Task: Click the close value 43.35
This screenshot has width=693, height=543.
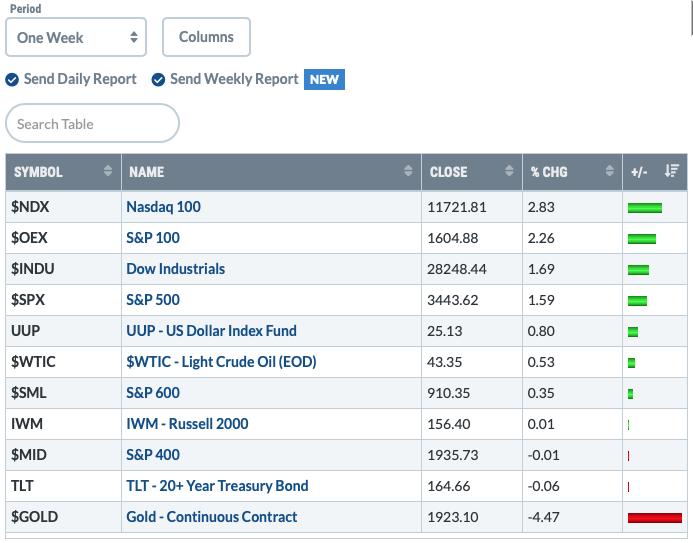Action: point(445,362)
